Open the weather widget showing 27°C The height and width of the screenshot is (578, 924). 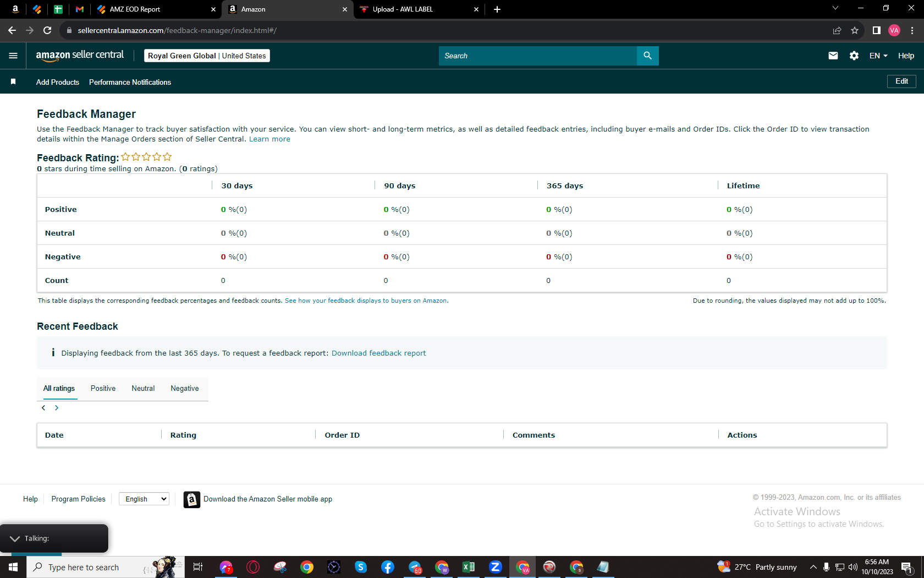coord(757,567)
